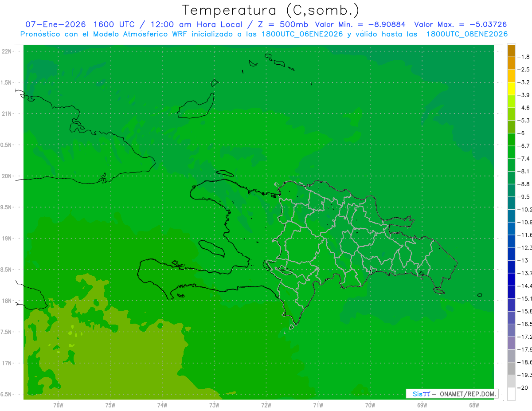The width and height of the screenshot is (532, 411).
Task: Click the legend value "-13"
Action: [522, 260]
